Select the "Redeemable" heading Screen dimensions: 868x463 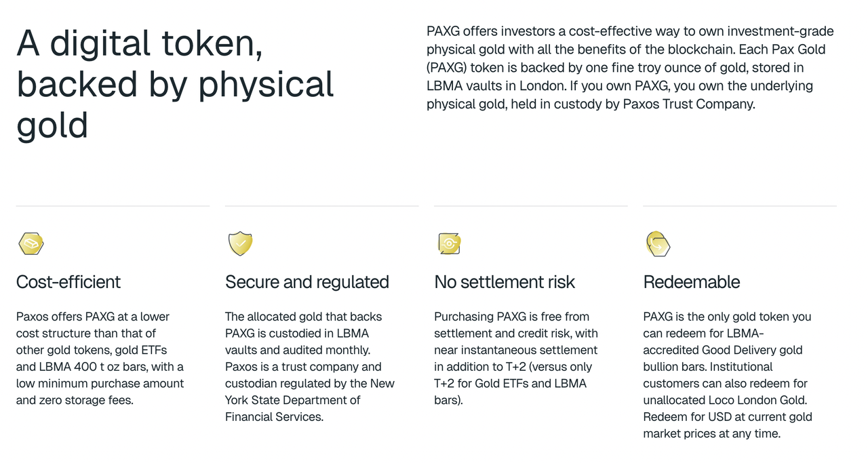(x=692, y=282)
